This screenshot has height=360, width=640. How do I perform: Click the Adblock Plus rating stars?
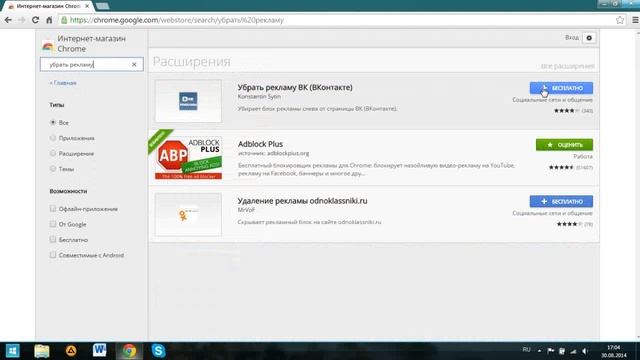tap(561, 167)
